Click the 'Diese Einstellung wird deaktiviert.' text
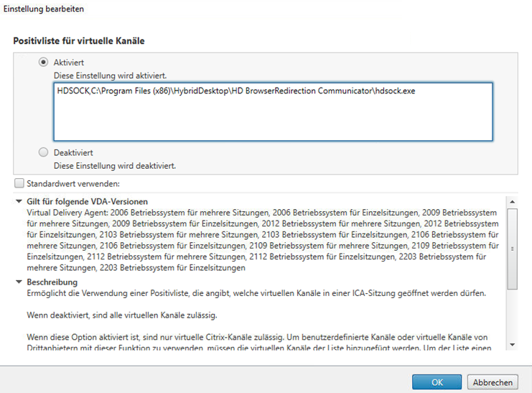532x393 pixels. tap(115, 165)
